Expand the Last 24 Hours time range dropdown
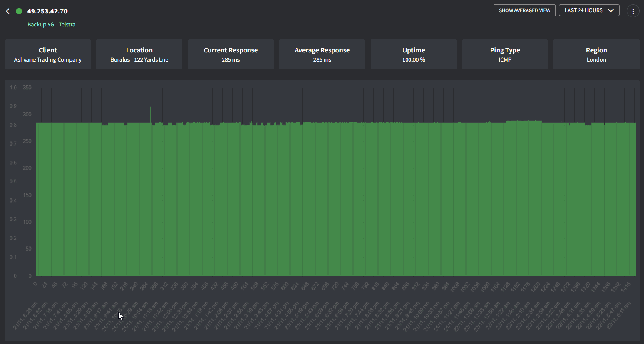 coord(589,10)
